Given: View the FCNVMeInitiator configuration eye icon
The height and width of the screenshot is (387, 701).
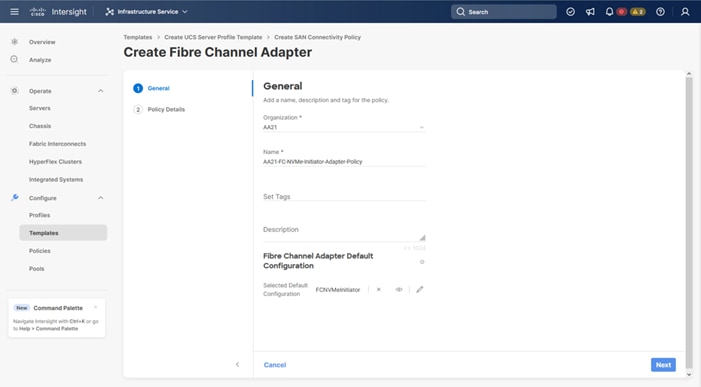Looking at the screenshot, I should coord(399,290).
